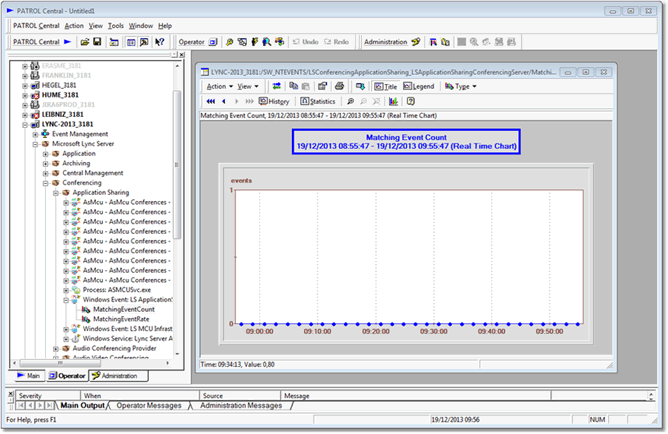
Task: Click the zoom in magnifier on chart toolbar
Action: 349,101
